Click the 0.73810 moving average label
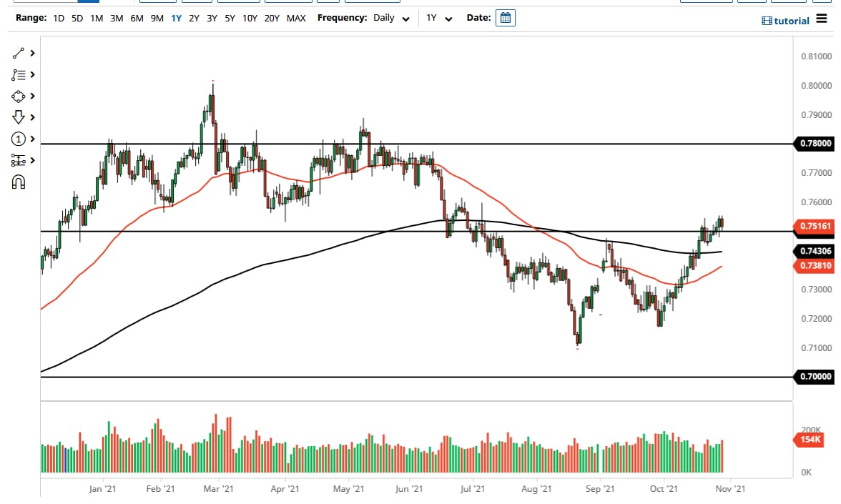The width and height of the screenshot is (841, 504). [x=814, y=265]
